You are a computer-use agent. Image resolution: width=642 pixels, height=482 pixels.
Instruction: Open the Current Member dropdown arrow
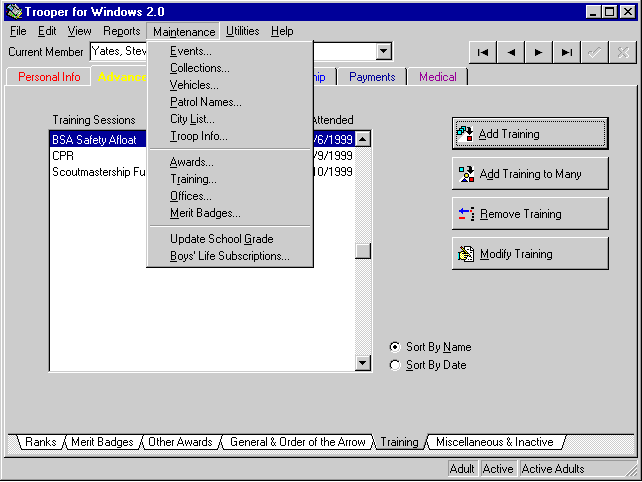384,51
